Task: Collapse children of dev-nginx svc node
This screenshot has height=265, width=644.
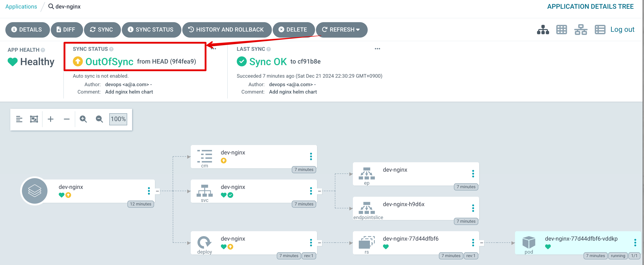Action: point(319,191)
